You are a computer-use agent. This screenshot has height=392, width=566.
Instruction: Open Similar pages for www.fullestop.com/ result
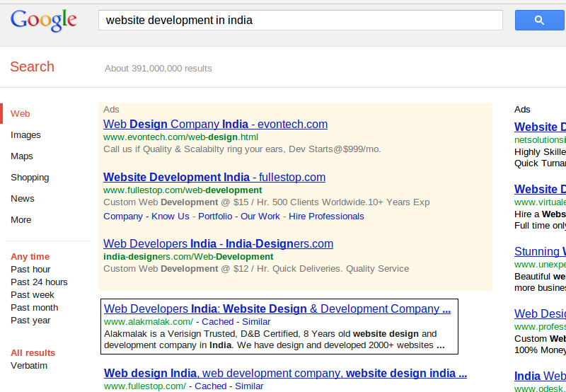tap(249, 386)
